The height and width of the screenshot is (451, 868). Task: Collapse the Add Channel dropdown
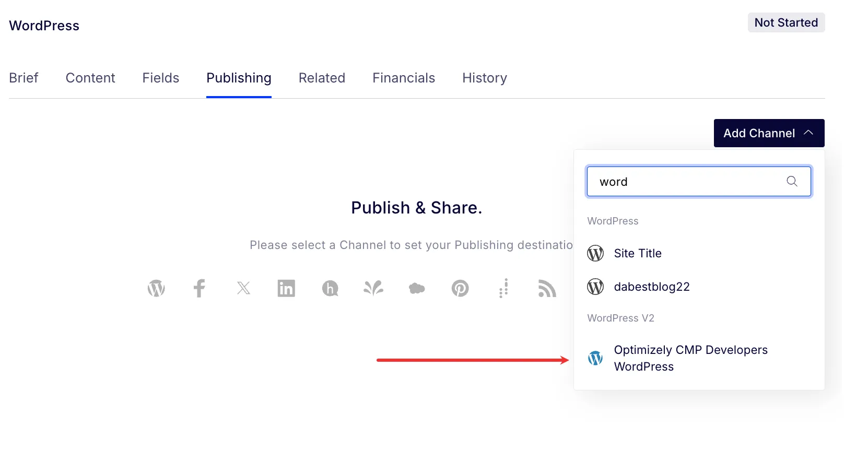(769, 133)
